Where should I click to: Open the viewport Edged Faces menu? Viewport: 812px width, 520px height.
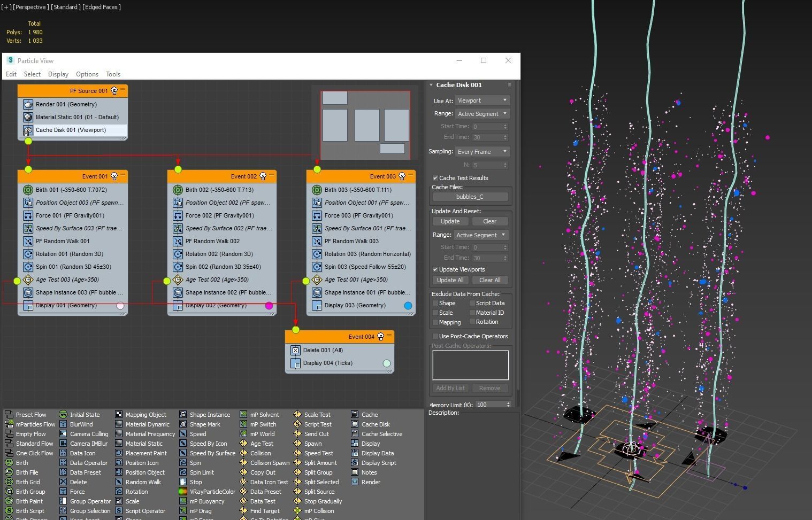(x=102, y=7)
